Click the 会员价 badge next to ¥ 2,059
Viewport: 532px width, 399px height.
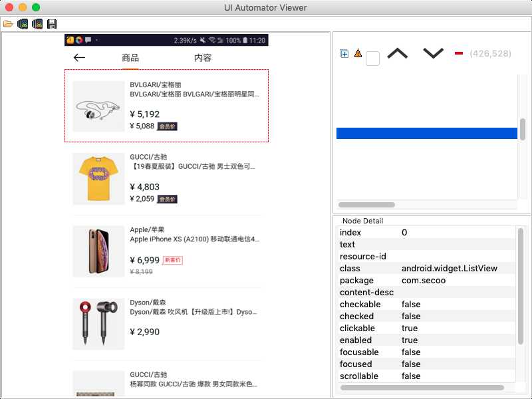168,199
